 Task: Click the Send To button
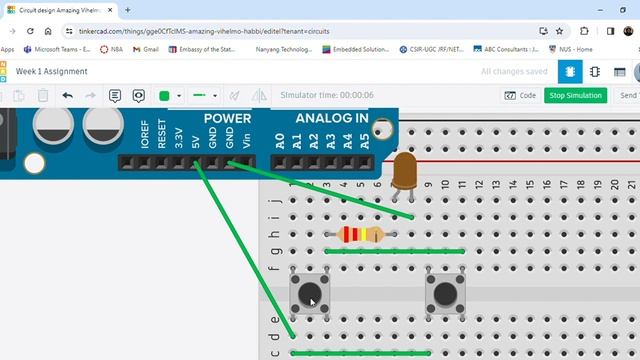(x=629, y=95)
